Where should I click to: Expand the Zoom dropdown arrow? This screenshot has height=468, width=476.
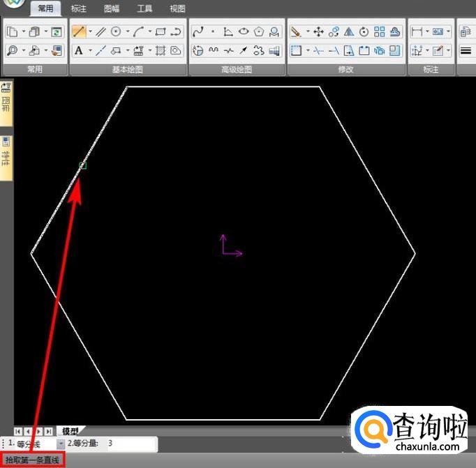pos(24,50)
